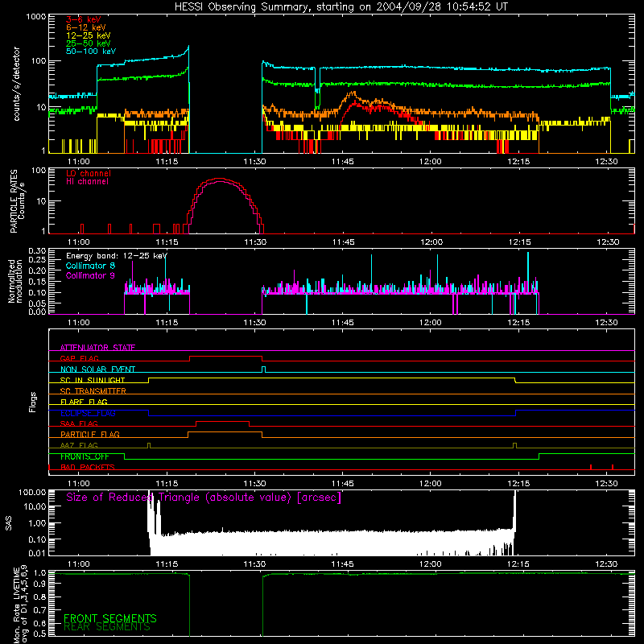Image resolution: width=644 pixels, height=644 pixels.
Task: Click the Energy band: 12-25 keV text
Action: pyautogui.click(x=117, y=256)
